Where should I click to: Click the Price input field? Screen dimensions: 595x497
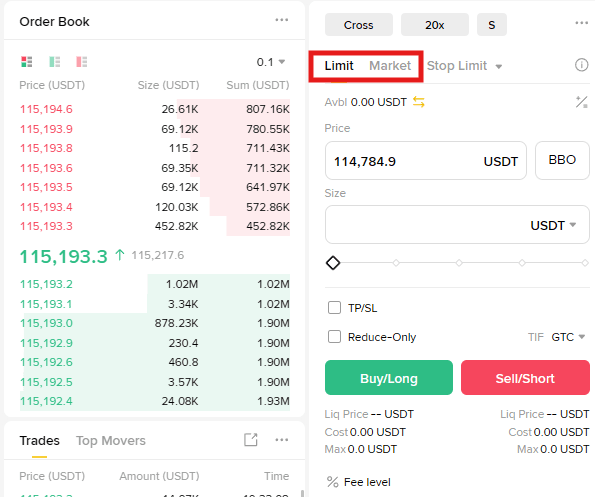pyautogui.click(x=426, y=161)
